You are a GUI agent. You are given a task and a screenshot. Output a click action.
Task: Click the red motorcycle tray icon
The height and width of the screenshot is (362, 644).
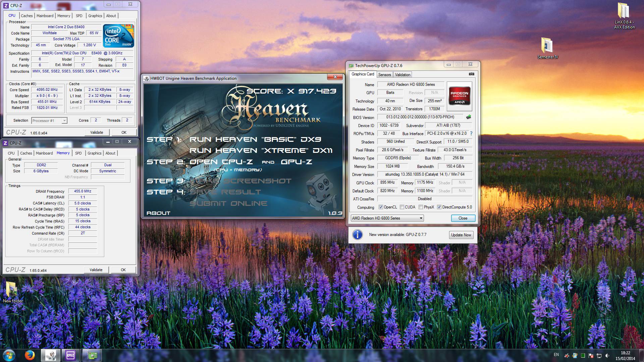click(x=567, y=355)
